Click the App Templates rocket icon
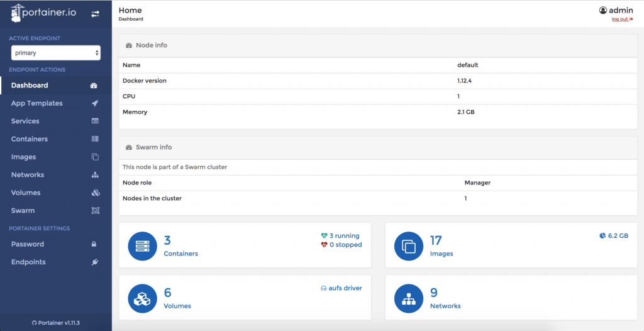Image resolution: width=644 pixels, height=331 pixels. (x=95, y=103)
